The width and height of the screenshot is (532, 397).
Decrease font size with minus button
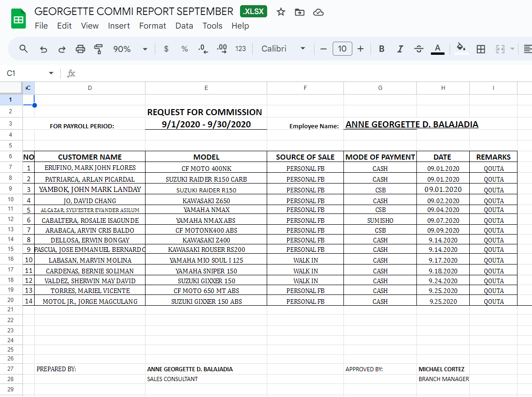[323, 49]
